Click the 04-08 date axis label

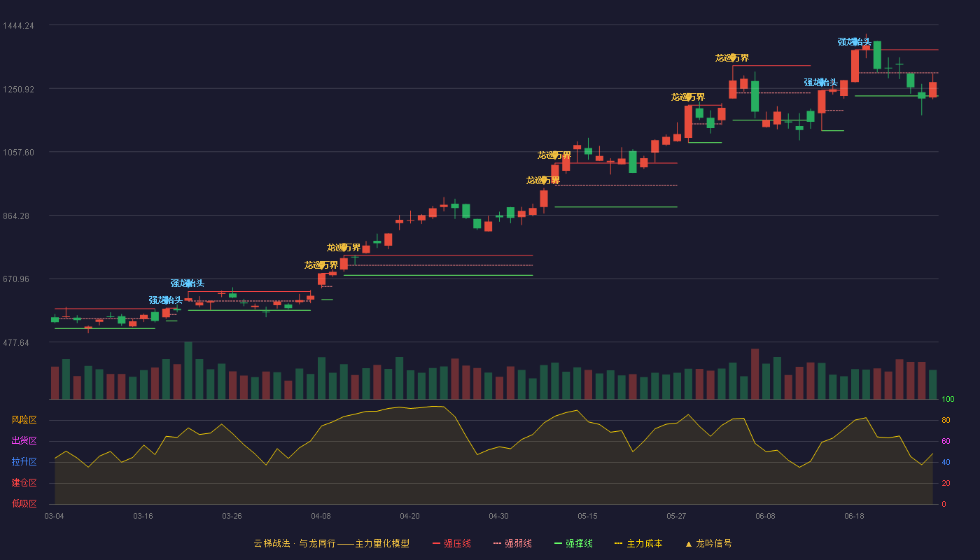pyautogui.click(x=321, y=516)
